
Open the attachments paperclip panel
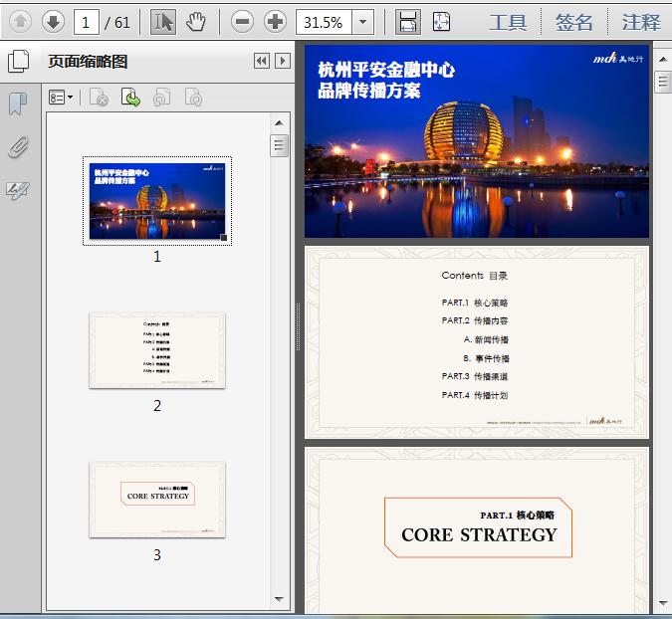click(x=19, y=148)
